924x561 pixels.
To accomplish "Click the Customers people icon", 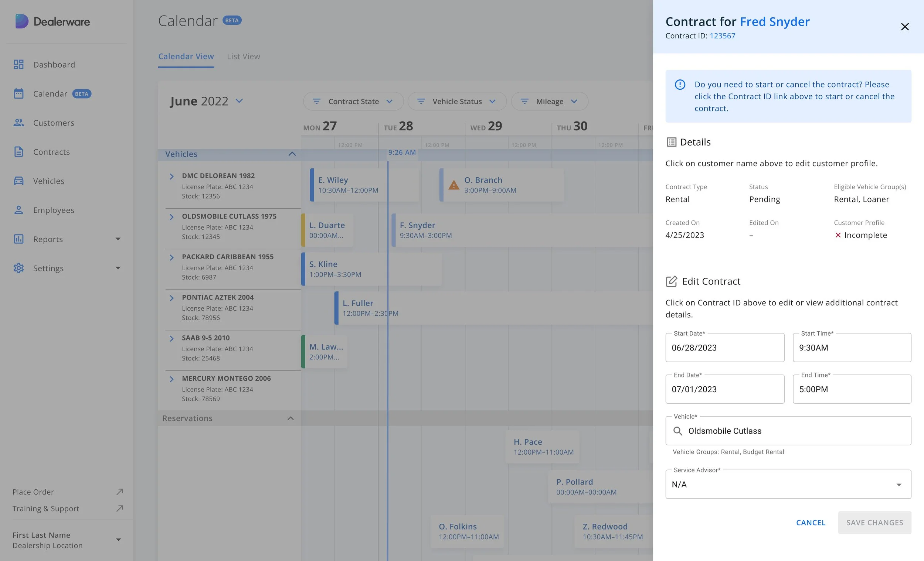I will (x=19, y=123).
